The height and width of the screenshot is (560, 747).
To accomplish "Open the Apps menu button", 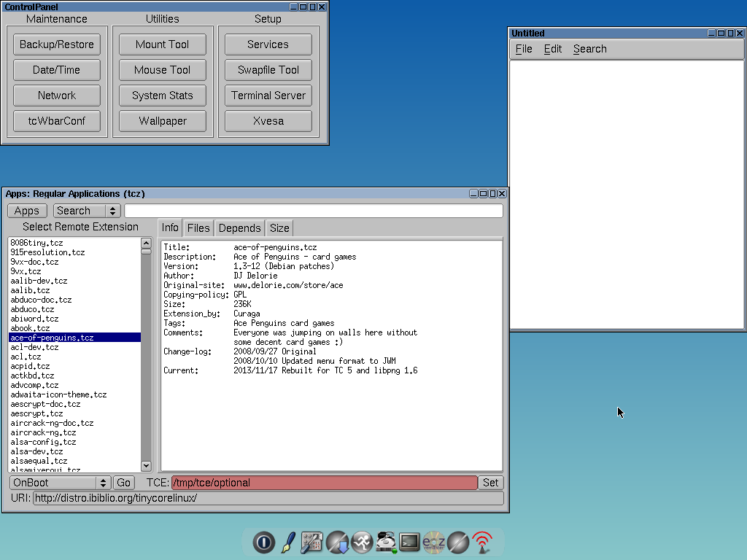I will 27,211.
